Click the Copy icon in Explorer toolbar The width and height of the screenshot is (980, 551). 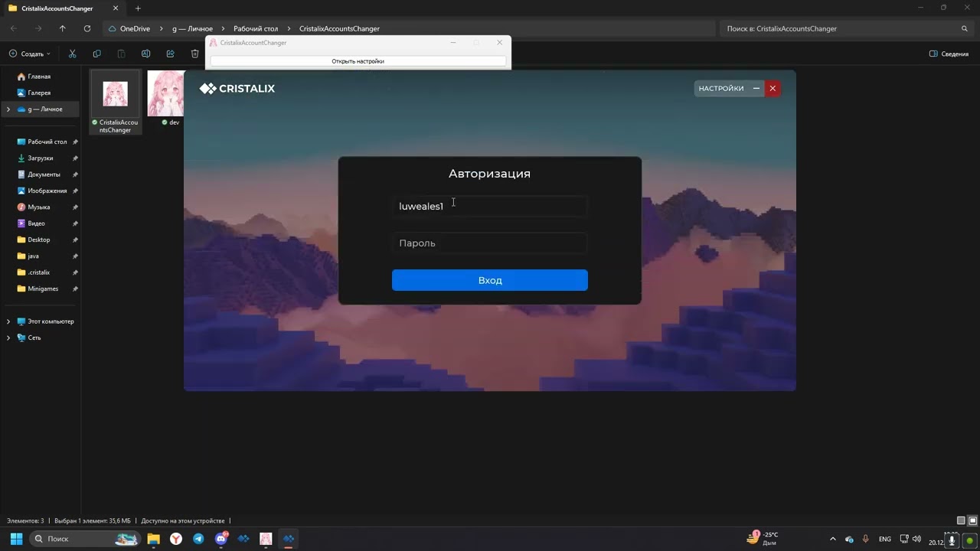(x=96, y=54)
